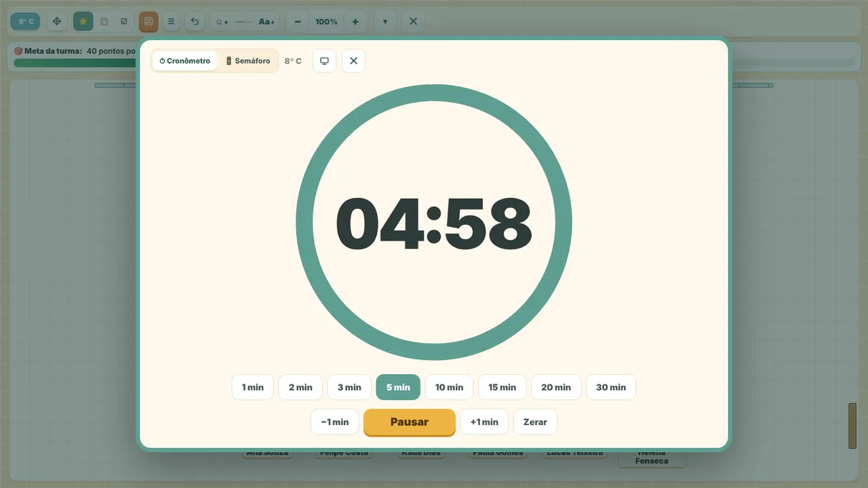Click the clipboard icon in toolbar
The image size is (868, 488).
tap(104, 22)
